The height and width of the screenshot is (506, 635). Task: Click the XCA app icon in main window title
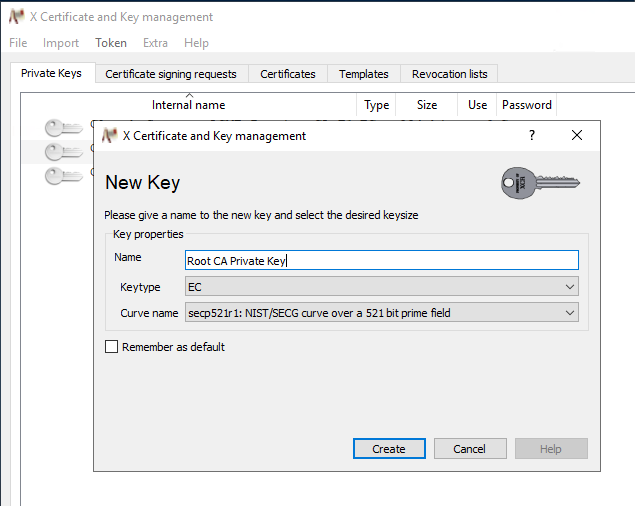coord(17,17)
